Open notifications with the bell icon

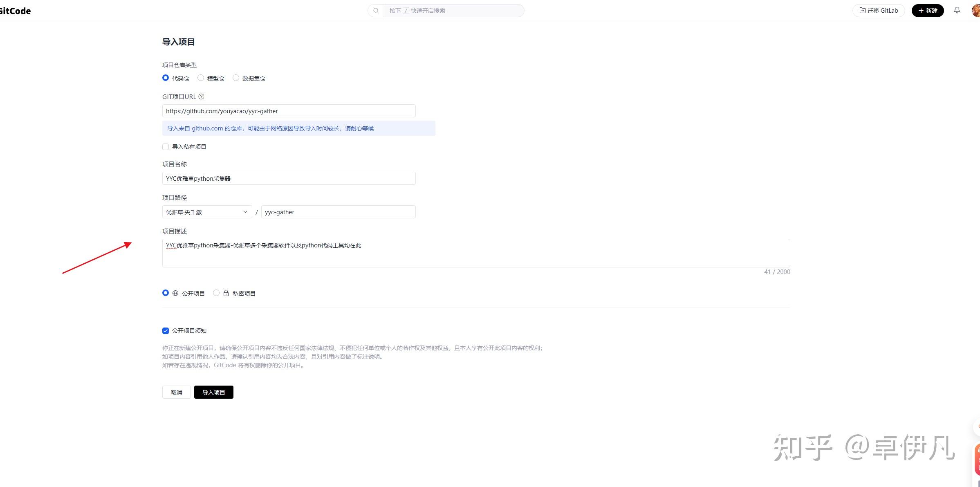(957, 10)
